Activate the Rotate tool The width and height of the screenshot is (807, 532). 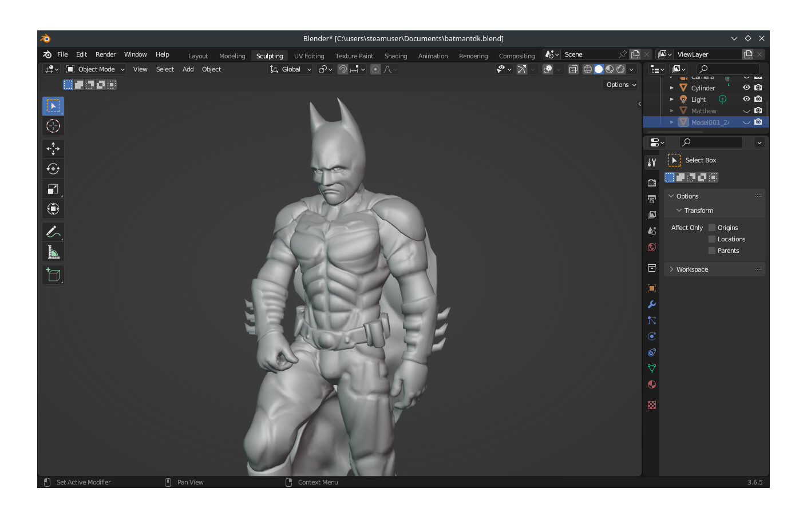[53, 169]
